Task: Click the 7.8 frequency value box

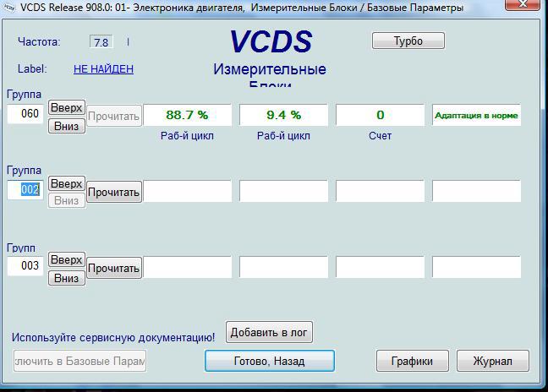Action: 101,42
